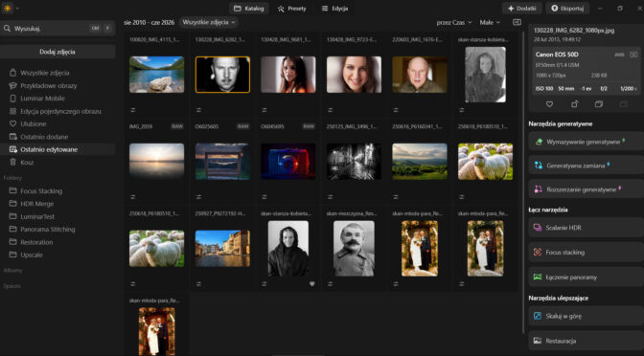Toggle adjustments icon under mountain lake photo
This screenshot has height=356, width=644.
tap(133, 110)
